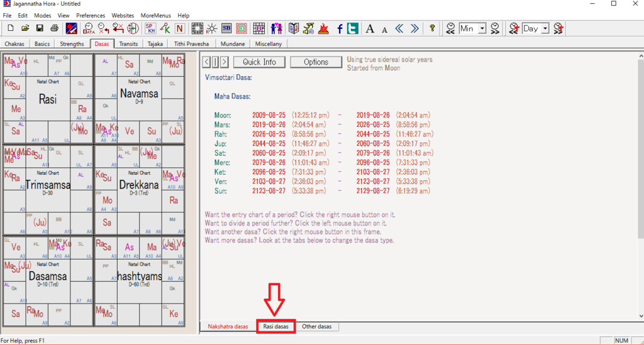Open birth data entry via clock DATA icon
This screenshot has height=345, width=644.
(88, 28)
